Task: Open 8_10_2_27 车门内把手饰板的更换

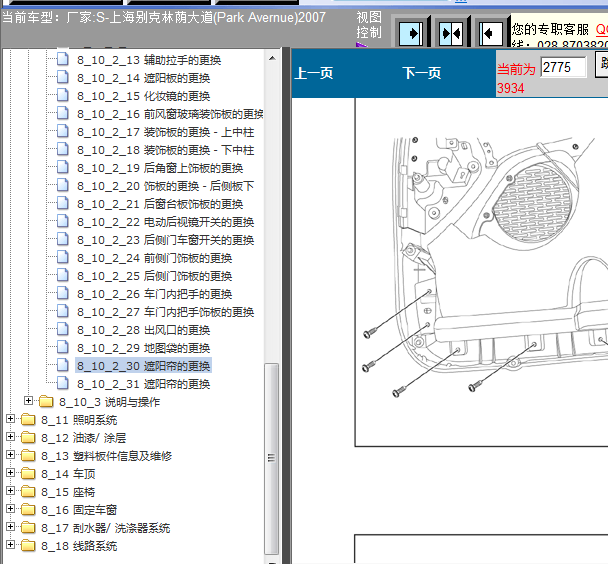Action: click(x=166, y=312)
